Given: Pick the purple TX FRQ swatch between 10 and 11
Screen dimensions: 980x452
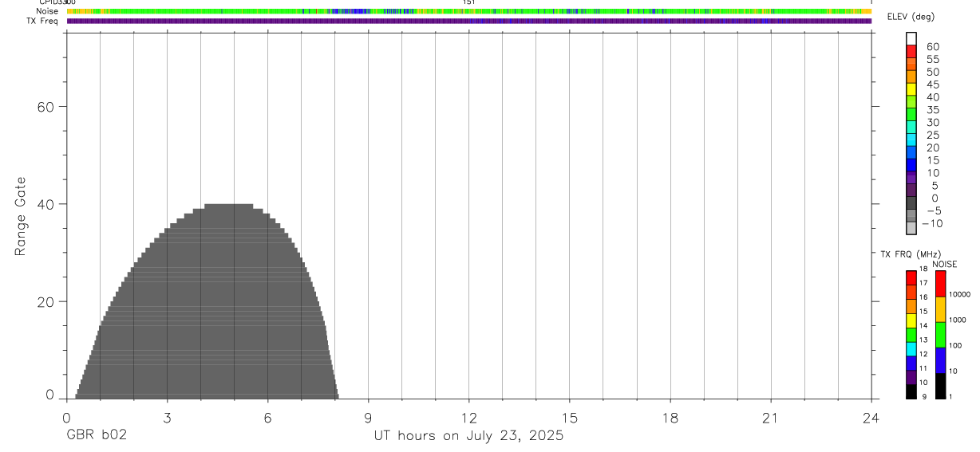Looking at the screenshot, I should [911, 378].
